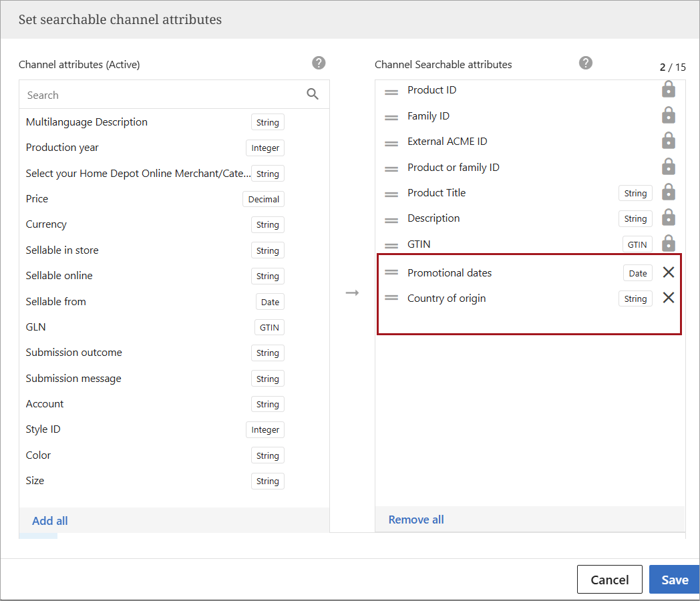Cancel the dialog
This screenshot has height=601, width=700.
pos(609,580)
